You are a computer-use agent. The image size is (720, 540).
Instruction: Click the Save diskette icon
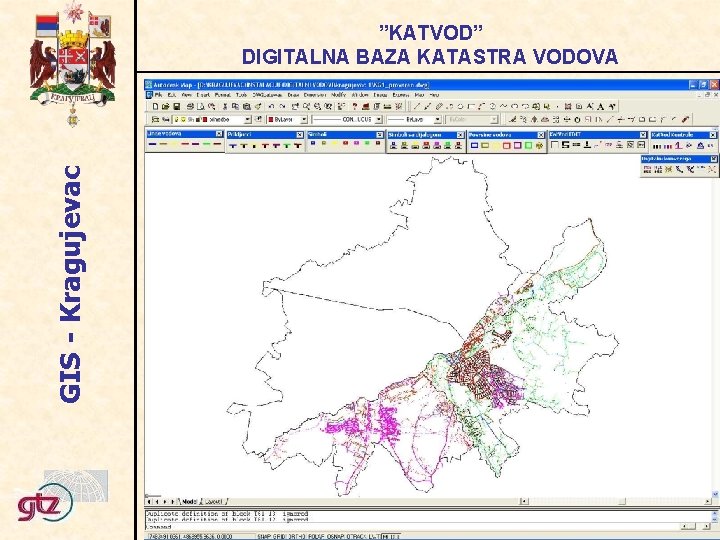coord(177,107)
